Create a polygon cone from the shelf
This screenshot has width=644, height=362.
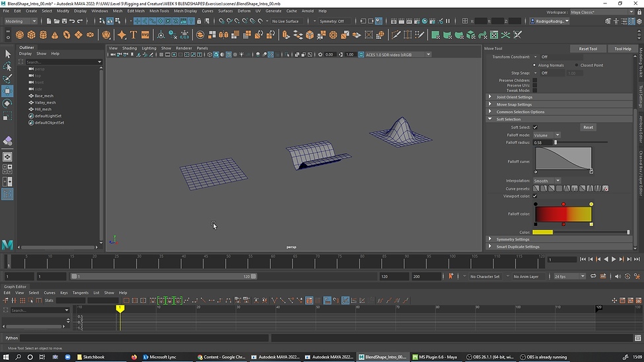tap(55, 35)
